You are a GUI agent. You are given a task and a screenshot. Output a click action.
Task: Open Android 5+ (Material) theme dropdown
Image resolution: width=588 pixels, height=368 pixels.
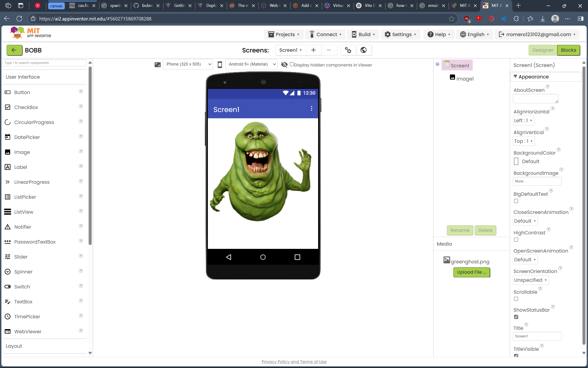251,64
